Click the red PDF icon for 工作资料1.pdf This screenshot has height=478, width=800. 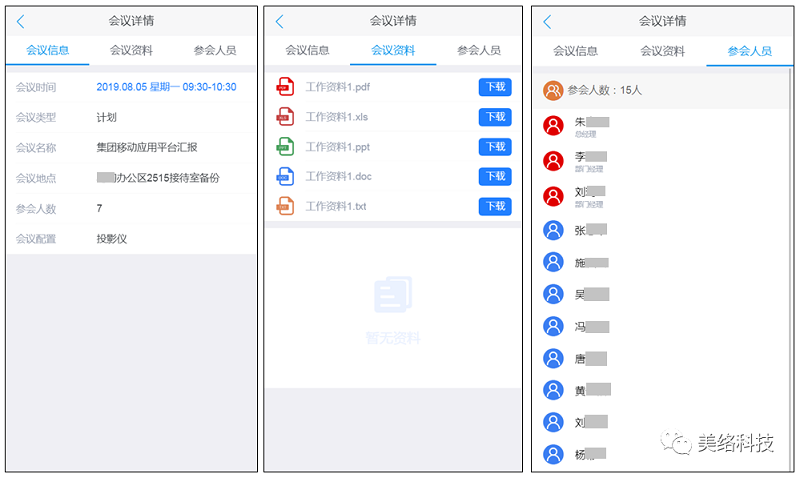click(x=285, y=87)
